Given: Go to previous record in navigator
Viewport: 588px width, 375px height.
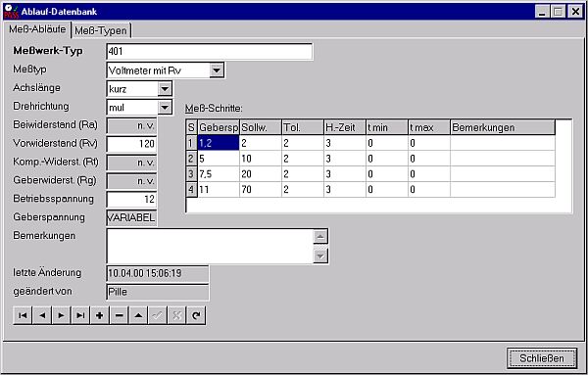Looking at the screenshot, I should 42,316.
